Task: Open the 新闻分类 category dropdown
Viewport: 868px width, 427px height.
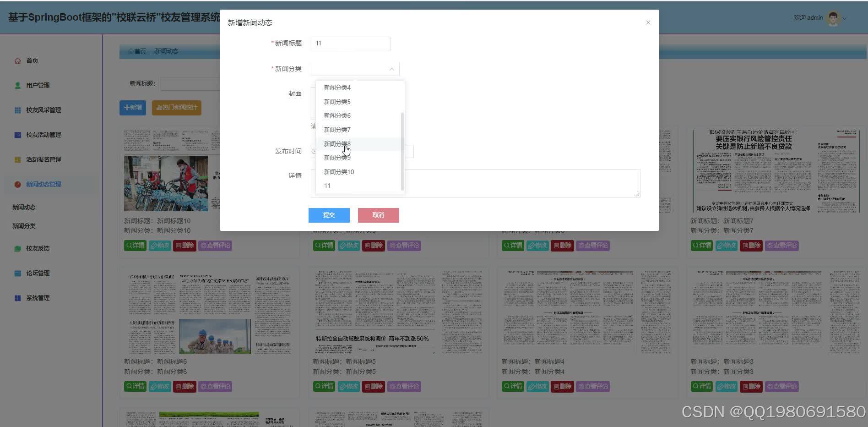Action: click(x=355, y=69)
